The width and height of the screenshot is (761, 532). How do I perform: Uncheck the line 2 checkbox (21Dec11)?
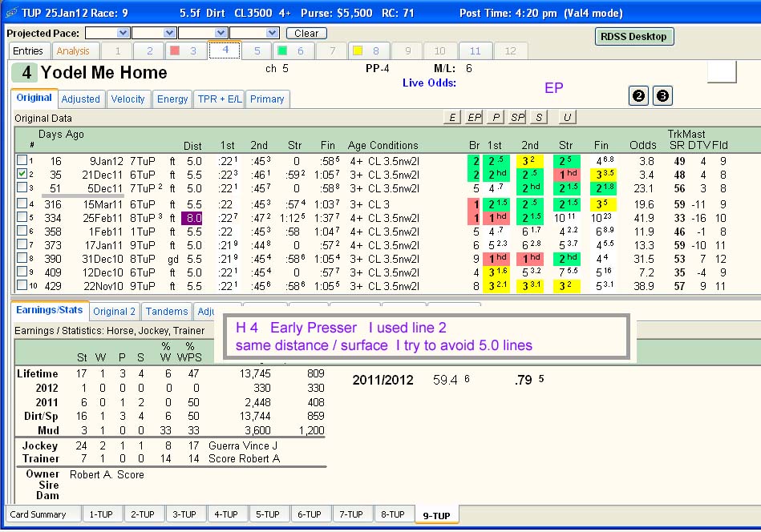(x=22, y=174)
